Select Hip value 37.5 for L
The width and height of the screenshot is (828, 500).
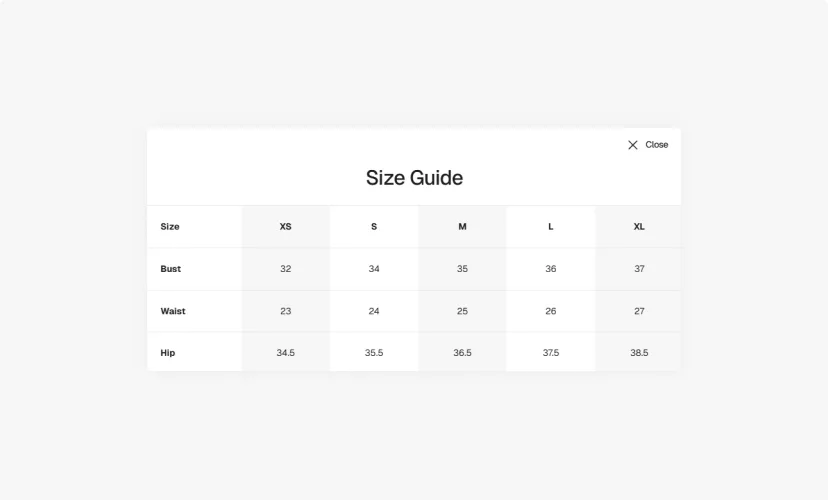click(551, 353)
